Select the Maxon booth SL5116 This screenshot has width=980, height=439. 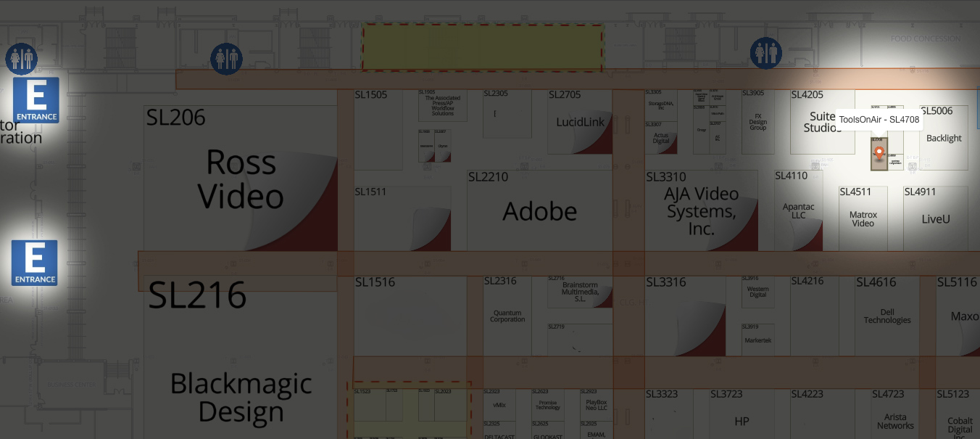coord(958,316)
